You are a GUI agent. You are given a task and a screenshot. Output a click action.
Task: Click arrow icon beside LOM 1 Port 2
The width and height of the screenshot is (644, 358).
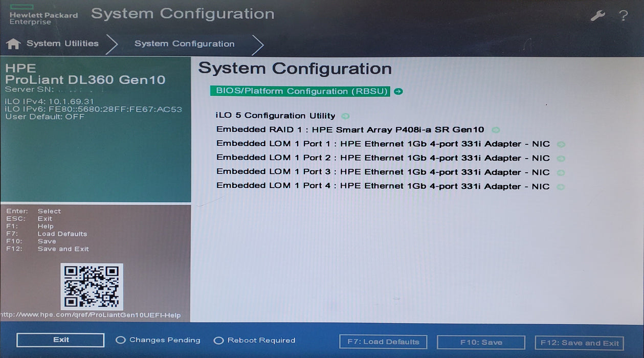pos(561,159)
